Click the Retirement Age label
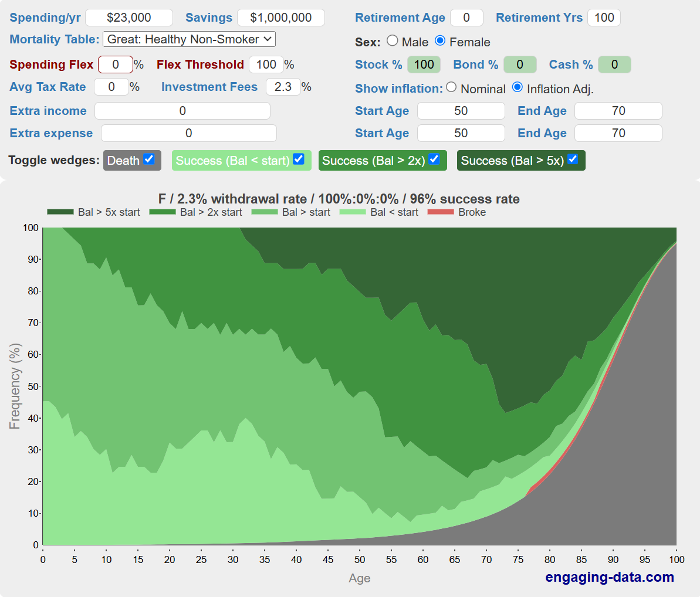The image size is (700, 597). (400, 18)
